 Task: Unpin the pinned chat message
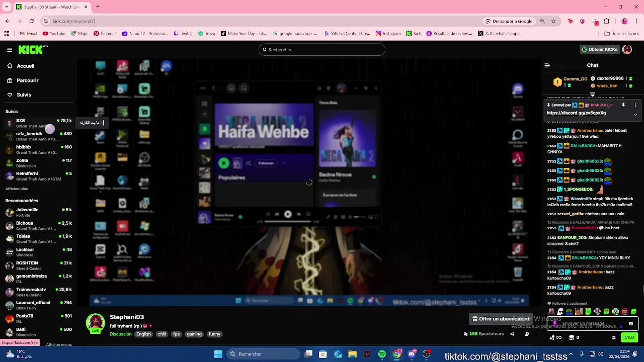623,105
